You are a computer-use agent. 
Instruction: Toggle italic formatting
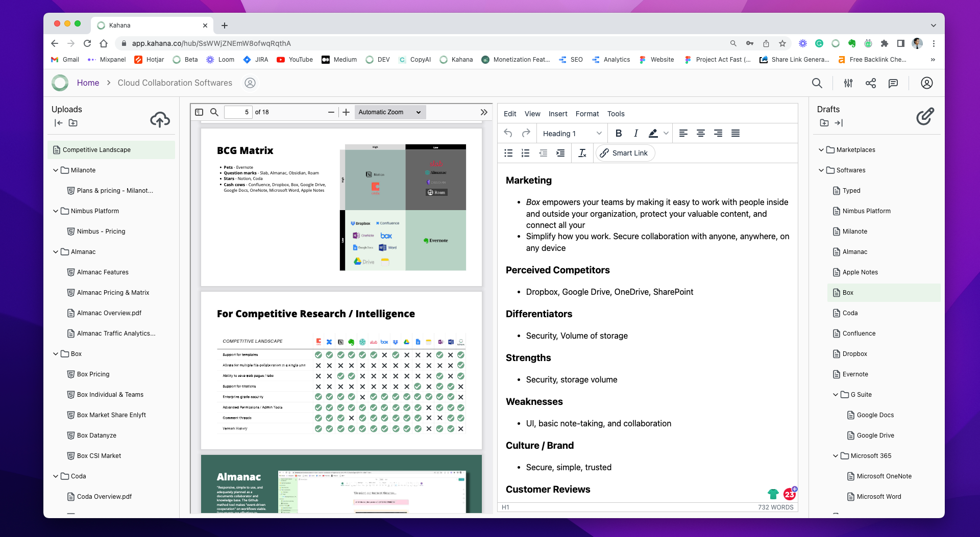[636, 133]
